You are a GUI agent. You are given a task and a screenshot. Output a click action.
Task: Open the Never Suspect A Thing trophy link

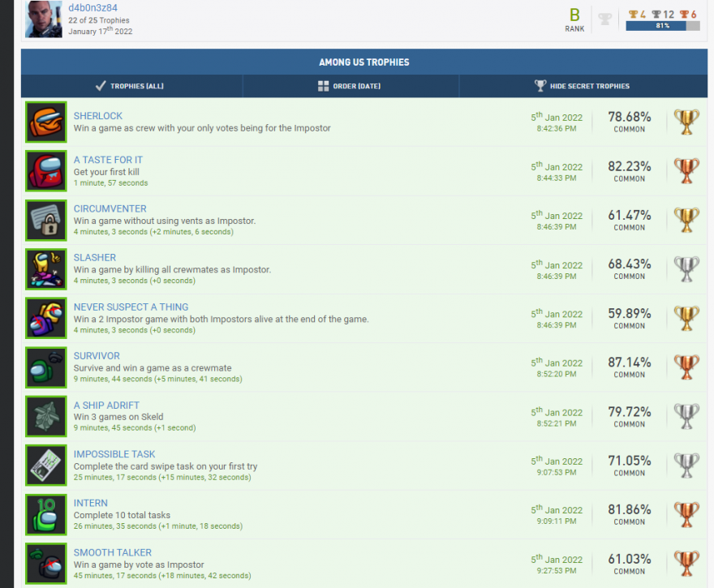tap(131, 307)
